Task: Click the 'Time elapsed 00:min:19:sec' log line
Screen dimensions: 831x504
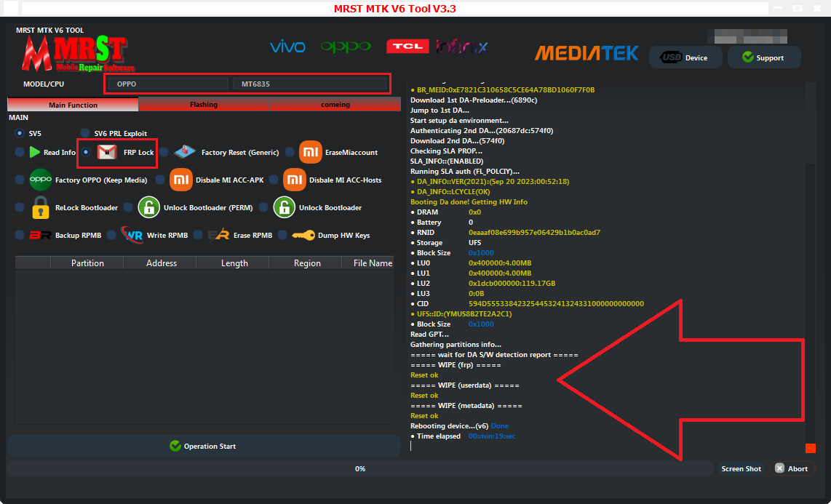Action: pyautogui.click(x=464, y=436)
